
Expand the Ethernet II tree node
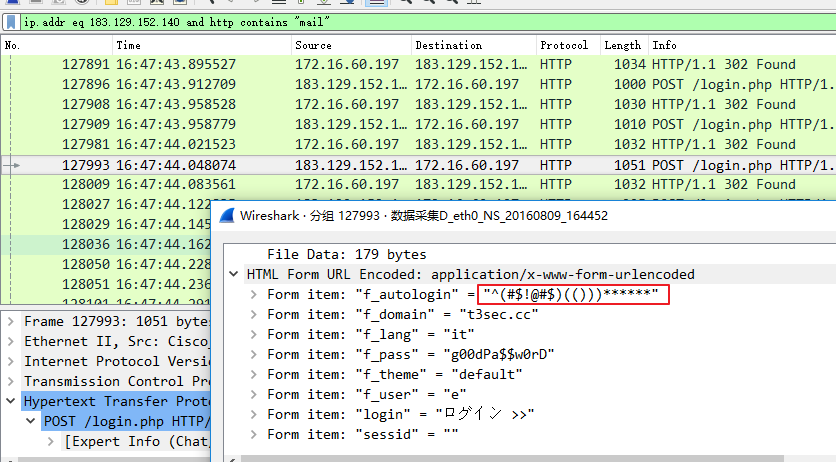pyautogui.click(x=11, y=342)
